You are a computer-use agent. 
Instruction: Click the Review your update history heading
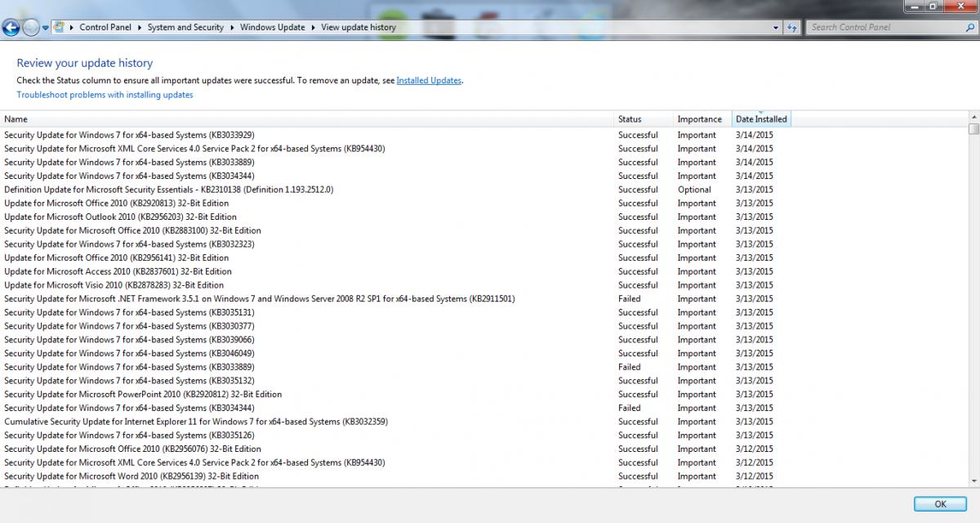(x=85, y=63)
